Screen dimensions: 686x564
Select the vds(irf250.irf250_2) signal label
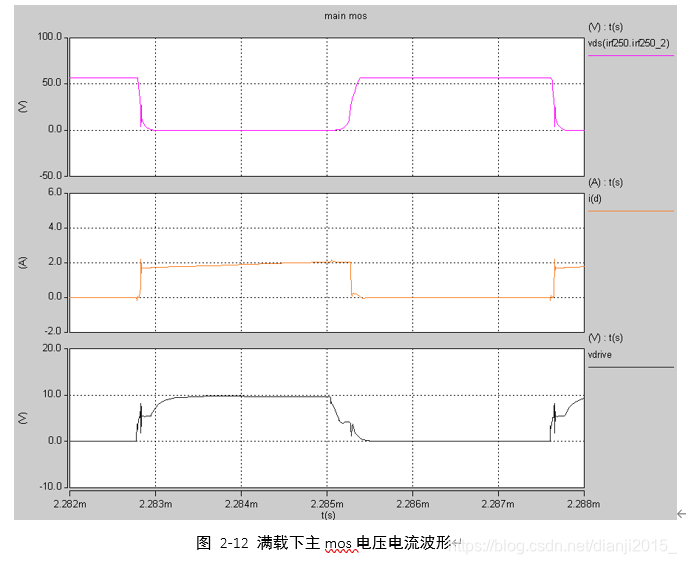coord(628,43)
